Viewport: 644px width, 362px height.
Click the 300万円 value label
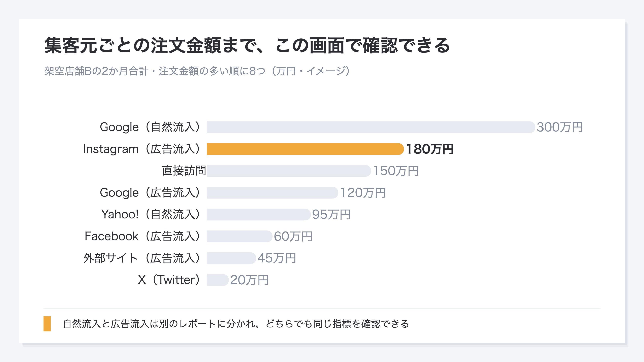[x=560, y=127]
